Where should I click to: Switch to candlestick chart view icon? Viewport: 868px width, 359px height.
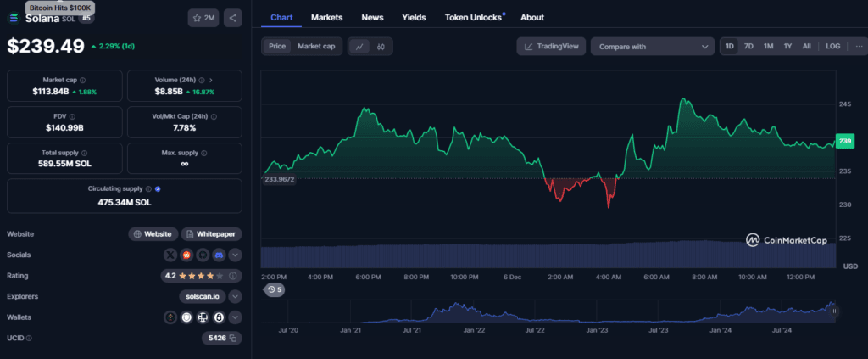(381, 47)
